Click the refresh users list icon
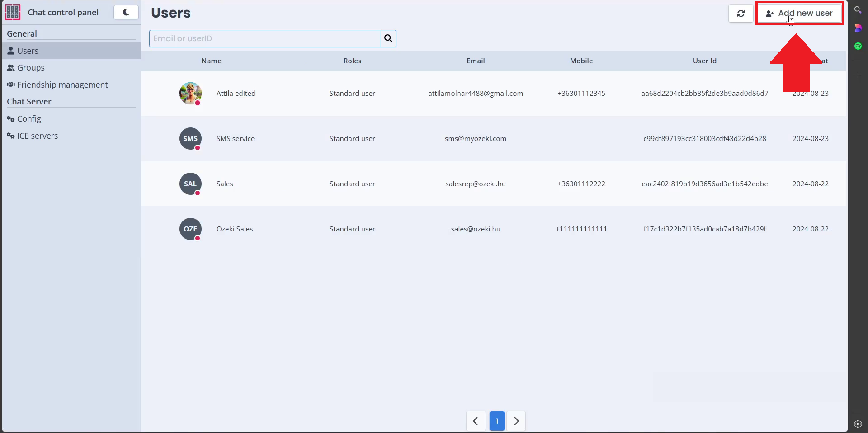 pyautogui.click(x=741, y=14)
